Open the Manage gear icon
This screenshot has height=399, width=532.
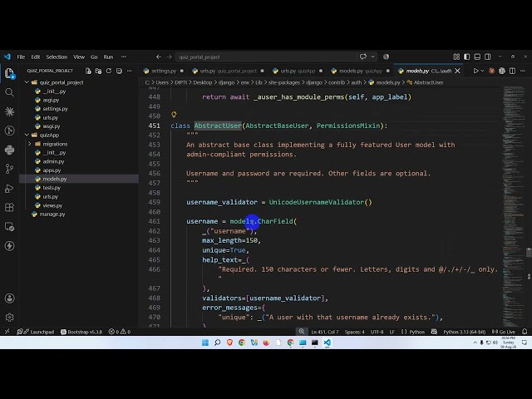click(9, 318)
